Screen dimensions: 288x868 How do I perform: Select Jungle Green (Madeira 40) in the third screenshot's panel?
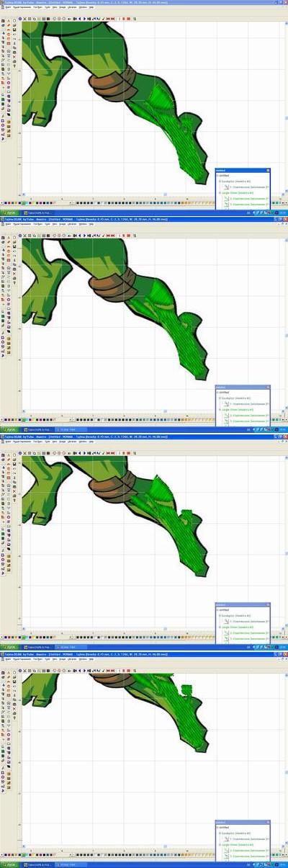point(238,627)
